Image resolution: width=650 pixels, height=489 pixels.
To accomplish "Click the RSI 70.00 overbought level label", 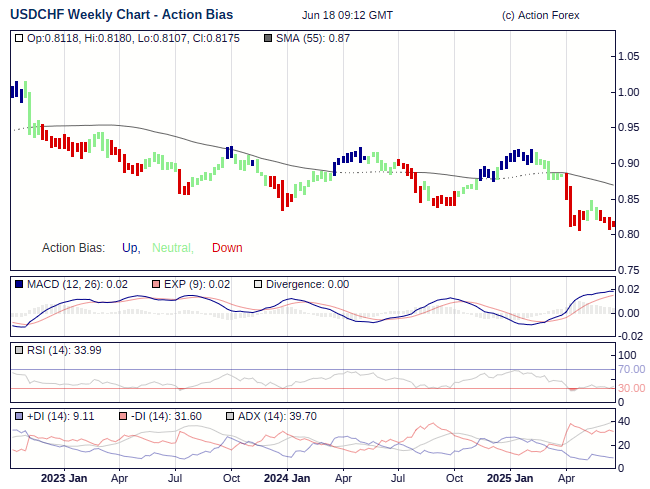I will [x=630, y=369].
